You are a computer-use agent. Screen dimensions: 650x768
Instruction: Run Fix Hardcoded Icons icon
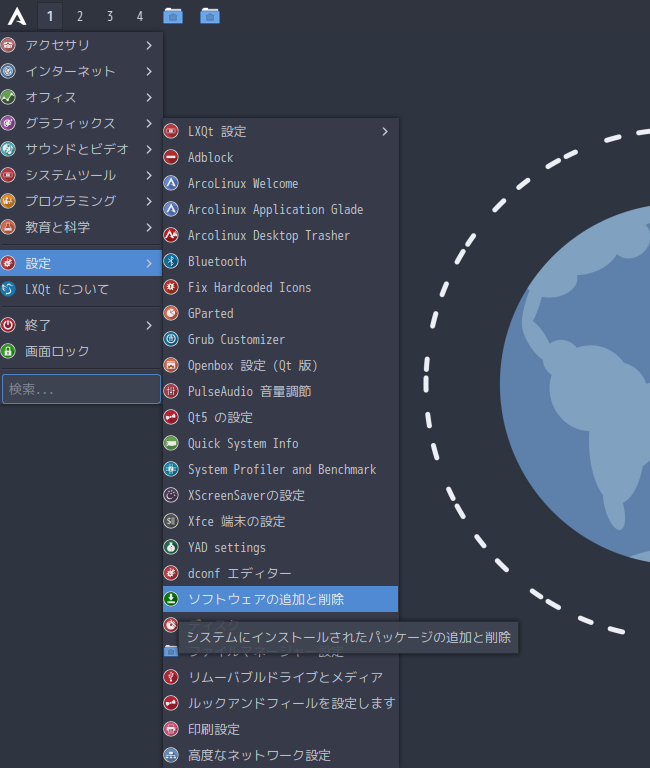pos(171,287)
